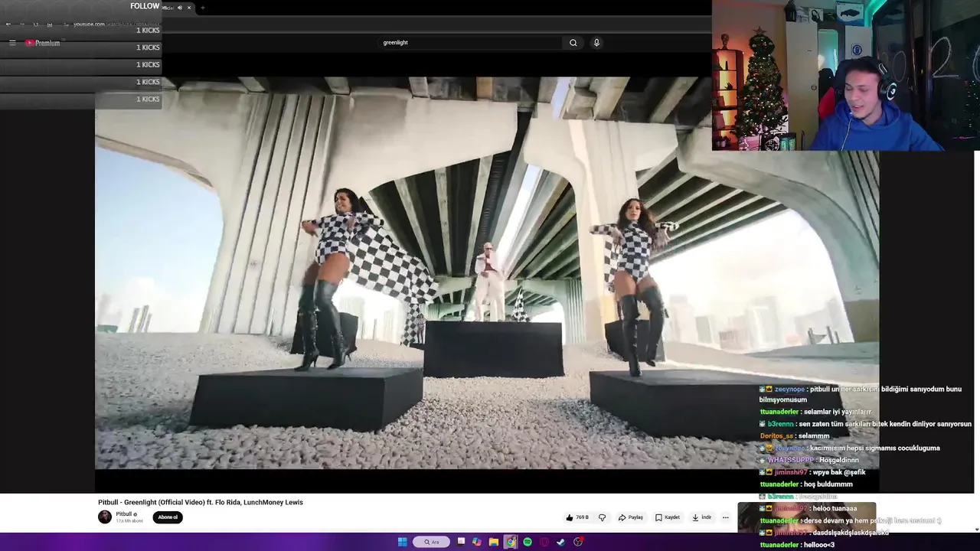Image resolution: width=980 pixels, height=551 pixels.
Task: Dislike the video with thumbs-down
Action: tap(602, 517)
